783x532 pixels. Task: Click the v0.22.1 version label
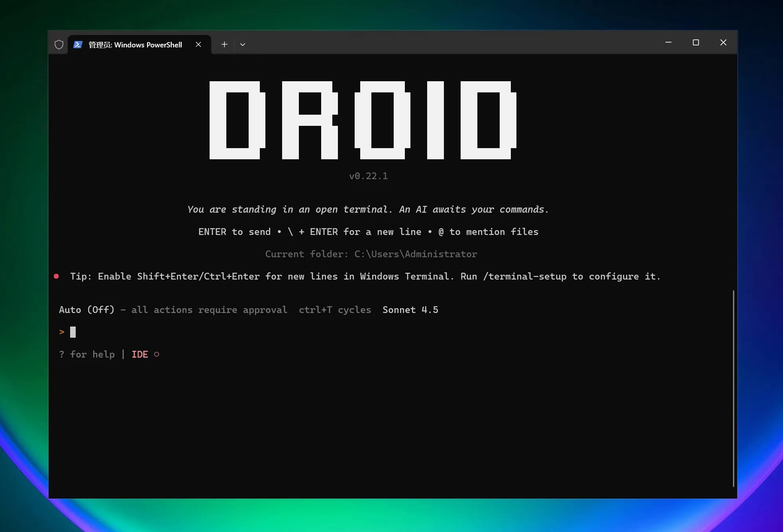[x=368, y=176]
